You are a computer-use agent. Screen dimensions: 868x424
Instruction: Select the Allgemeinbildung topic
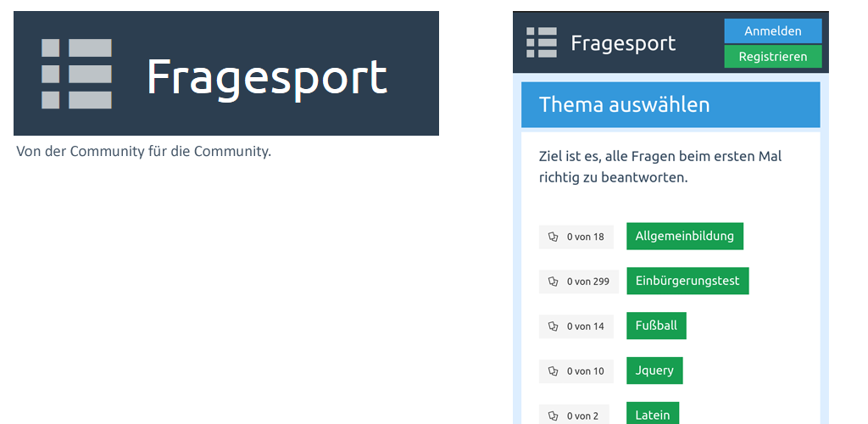[x=685, y=237]
